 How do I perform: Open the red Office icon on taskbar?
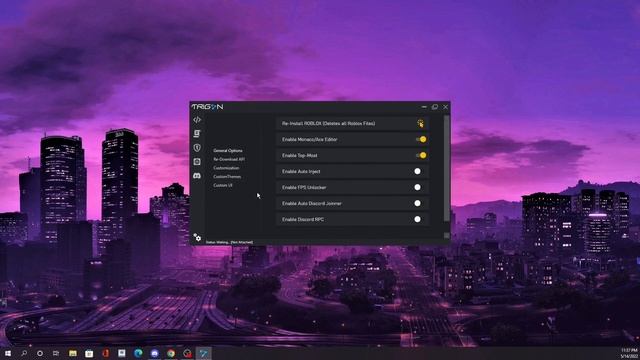click(105, 353)
